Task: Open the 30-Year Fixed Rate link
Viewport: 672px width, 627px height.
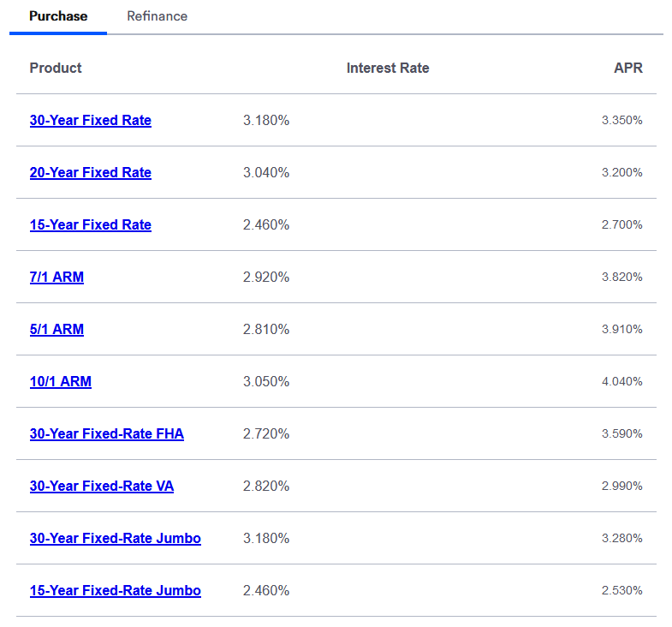Action: 90,120
